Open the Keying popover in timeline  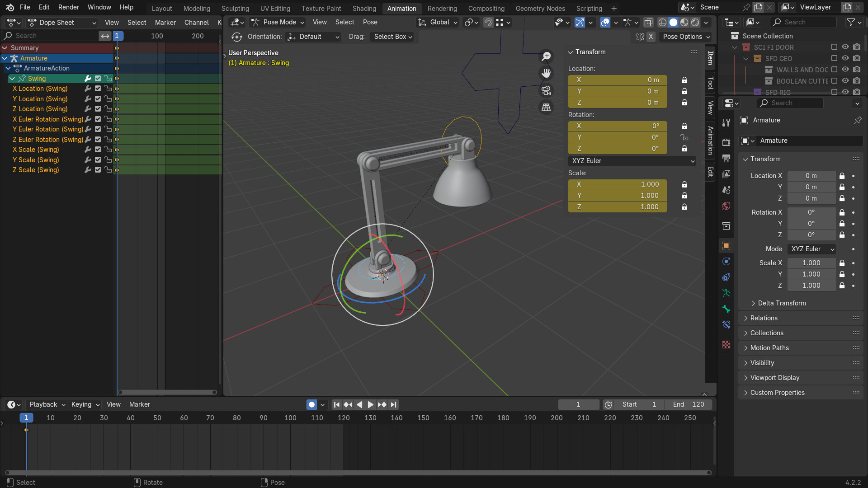pos(85,405)
